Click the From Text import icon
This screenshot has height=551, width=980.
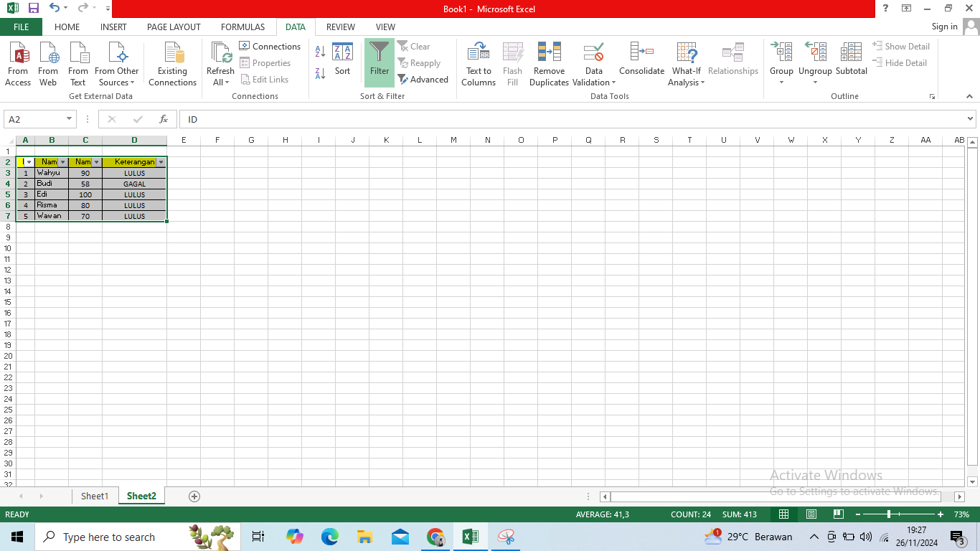pos(78,64)
